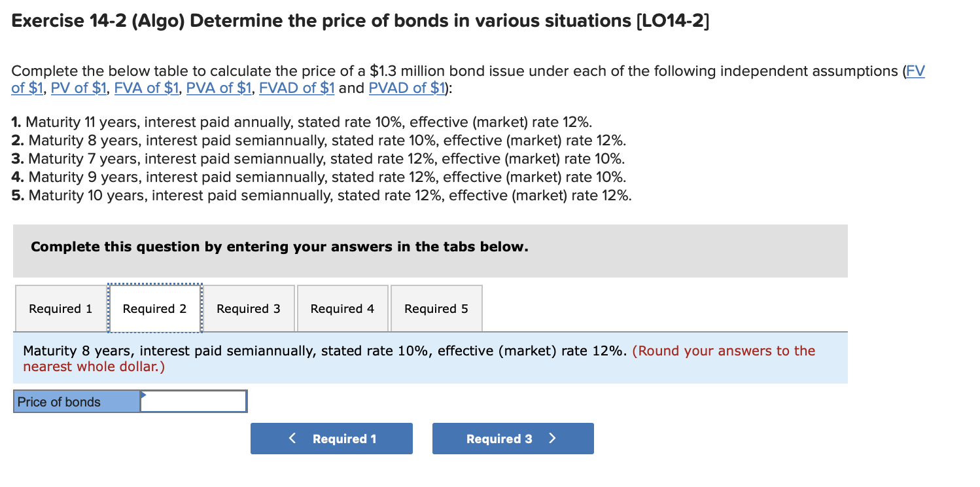Image resolution: width=980 pixels, height=487 pixels.
Task: Click the triangle marker beside Price of bonds
Action: [x=144, y=396]
